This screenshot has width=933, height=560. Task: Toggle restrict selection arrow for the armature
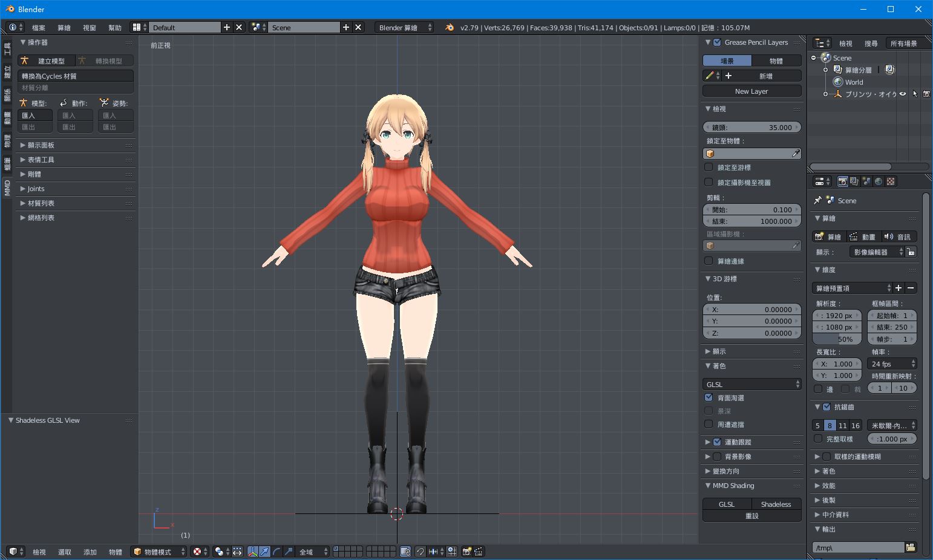[915, 94]
